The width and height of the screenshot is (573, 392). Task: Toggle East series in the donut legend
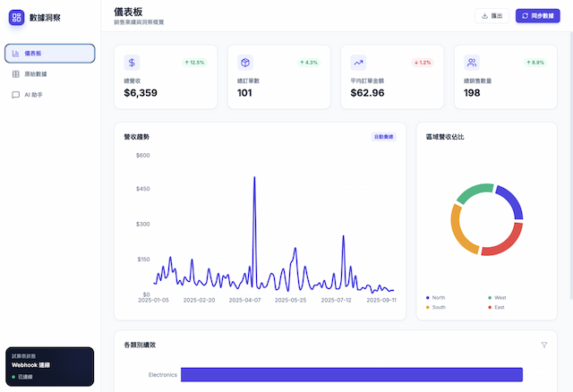(497, 307)
